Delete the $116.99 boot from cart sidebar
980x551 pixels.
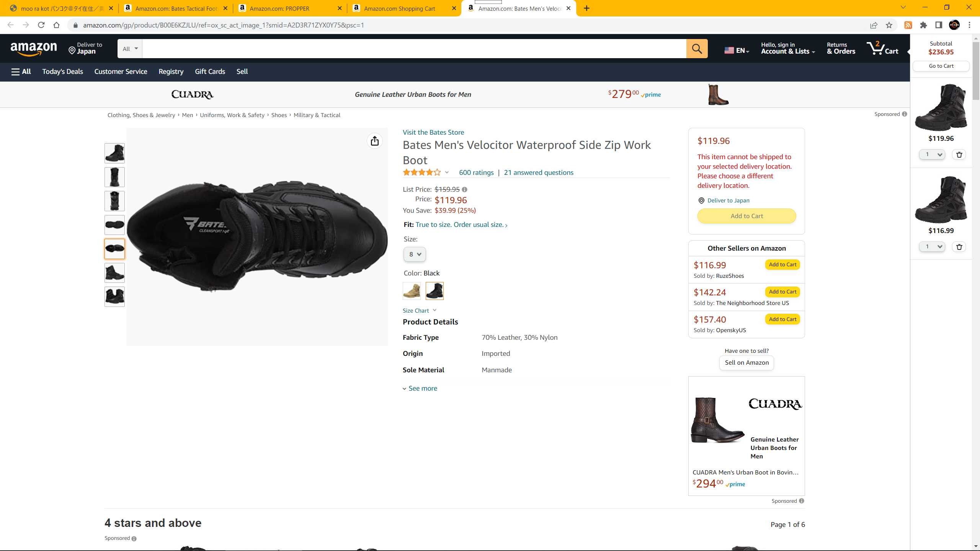tap(959, 247)
